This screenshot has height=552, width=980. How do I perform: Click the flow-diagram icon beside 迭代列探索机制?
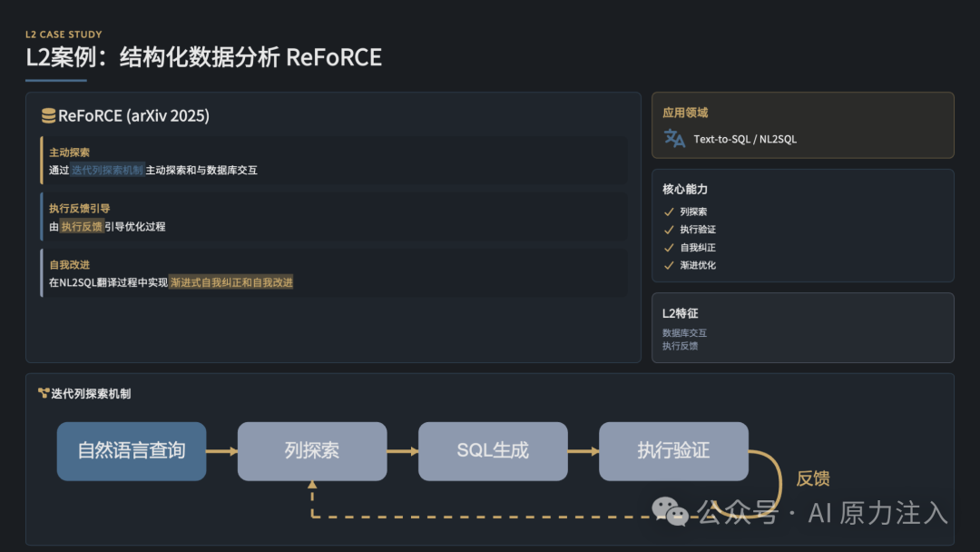point(44,393)
